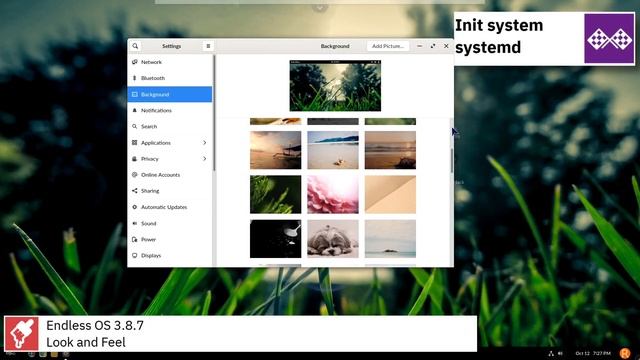Minimize the Settings window
The width and height of the screenshot is (640, 360).
[420, 46]
